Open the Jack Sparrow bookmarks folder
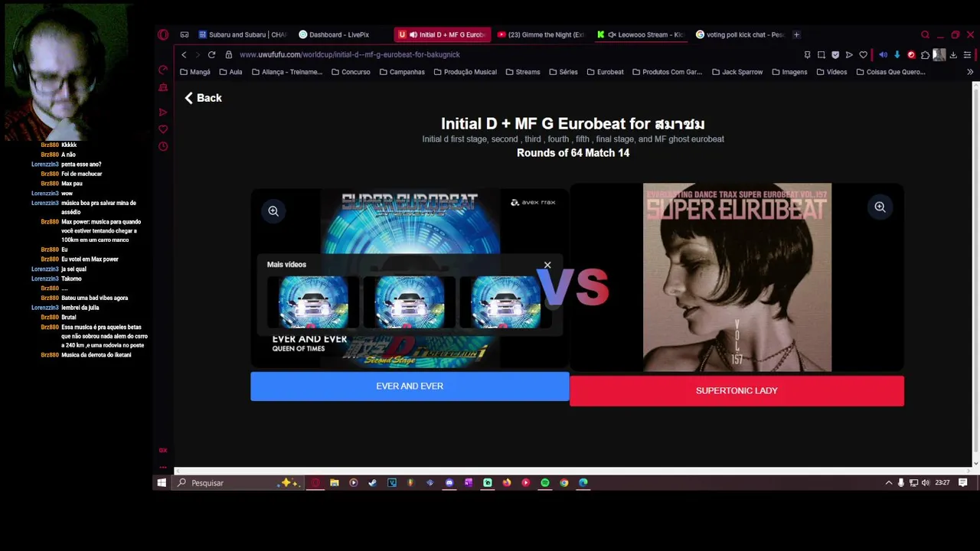Image resolution: width=980 pixels, height=551 pixels. (x=737, y=72)
